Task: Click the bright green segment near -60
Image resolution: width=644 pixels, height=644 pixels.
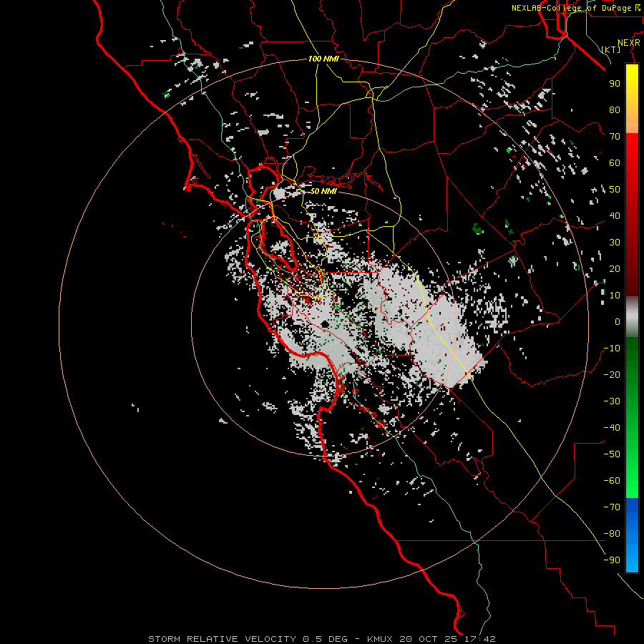Action: click(632, 481)
